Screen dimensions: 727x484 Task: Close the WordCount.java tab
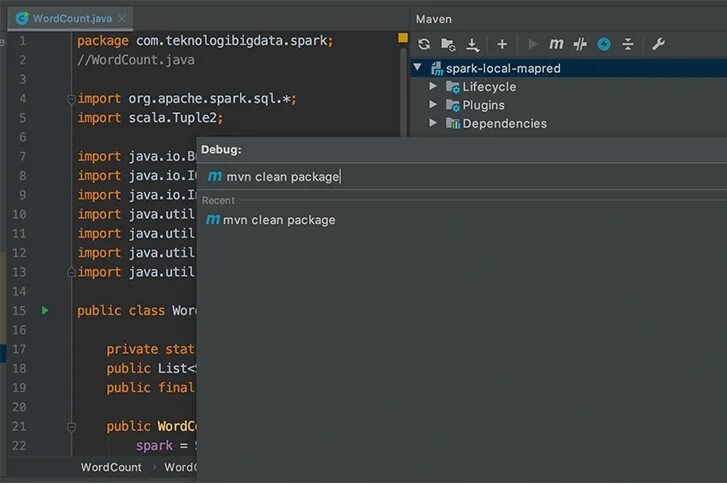point(119,18)
